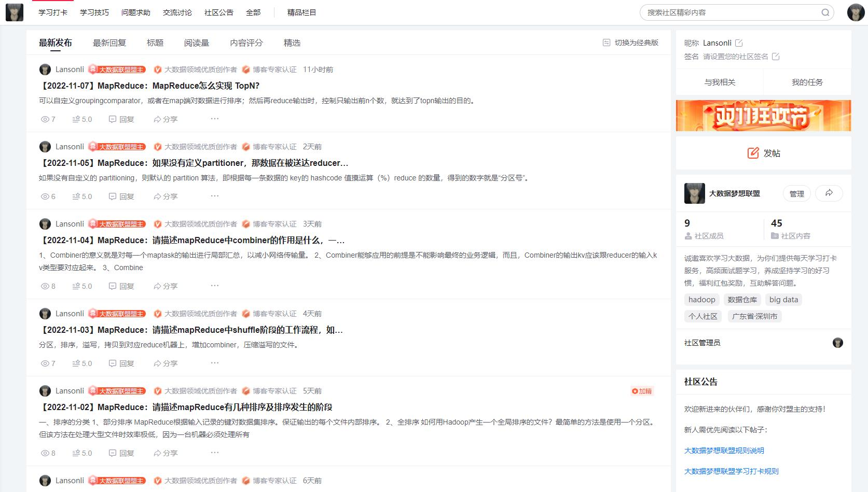868x492 pixels.
Task: Click the big data tag
Action: [x=784, y=300]
